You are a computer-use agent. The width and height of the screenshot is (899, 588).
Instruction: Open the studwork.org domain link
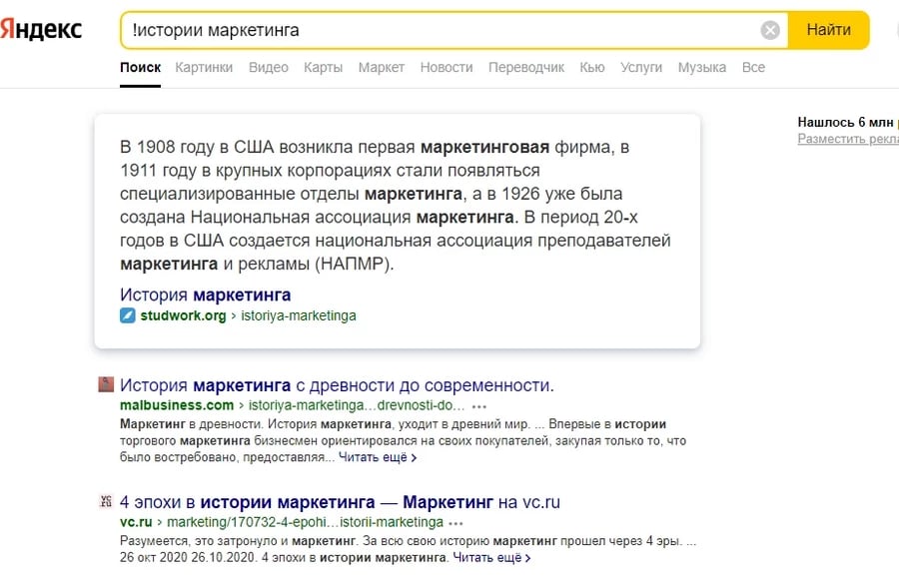tap(183, 315)
